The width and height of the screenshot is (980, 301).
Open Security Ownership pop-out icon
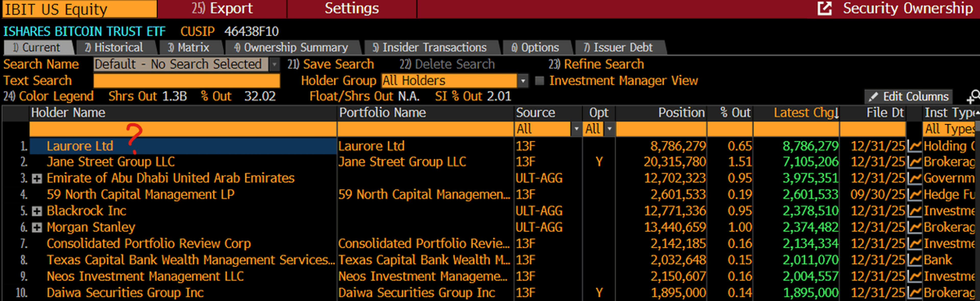pyautogui.click(x=824, y=8)
